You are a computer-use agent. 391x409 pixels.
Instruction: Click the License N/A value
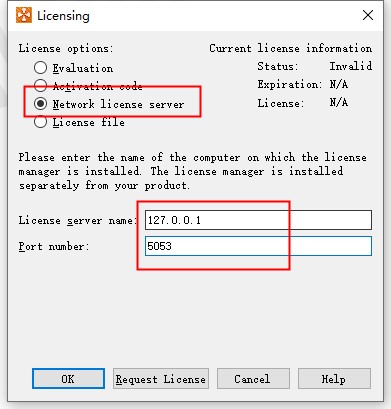[339, 102]
